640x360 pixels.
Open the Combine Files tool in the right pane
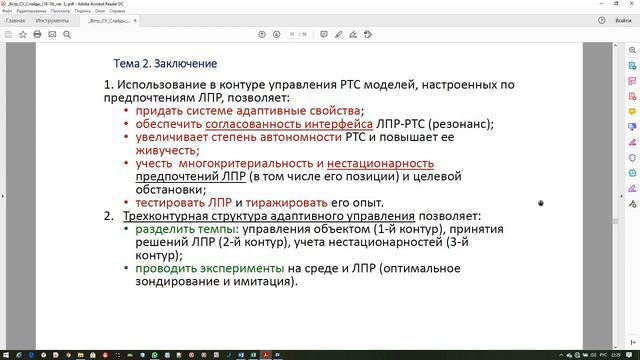coord(632,127)
